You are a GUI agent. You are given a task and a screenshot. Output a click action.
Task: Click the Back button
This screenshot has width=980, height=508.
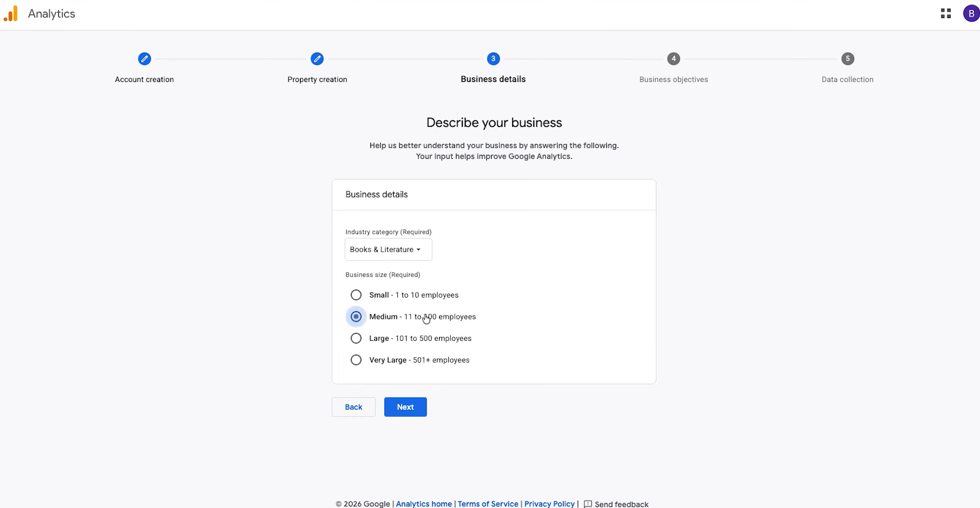[x=353, y=407]
